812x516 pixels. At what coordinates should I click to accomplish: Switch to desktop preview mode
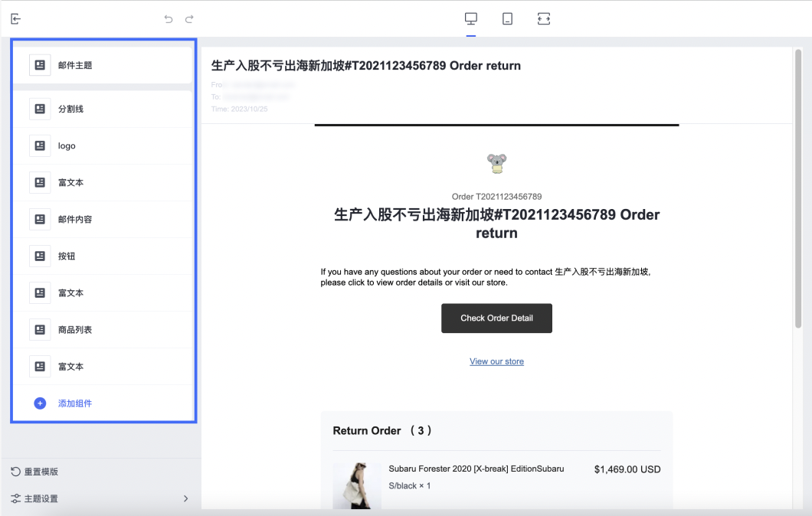coord(471,18)
